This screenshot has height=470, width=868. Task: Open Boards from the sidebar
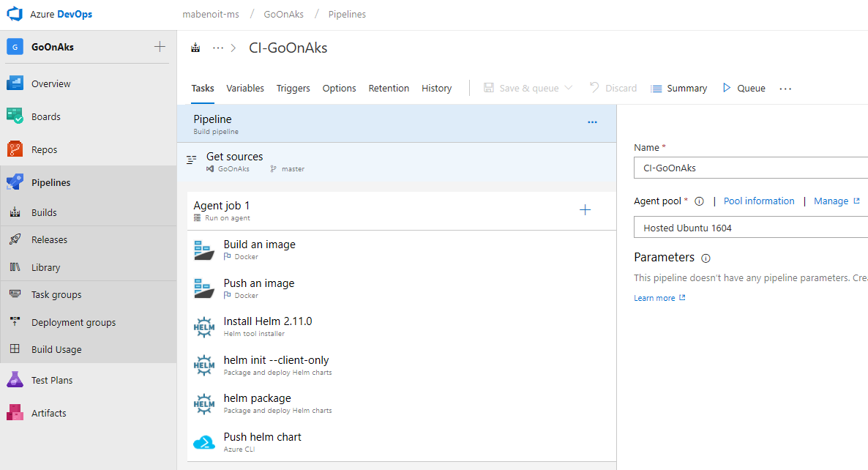[45, 116]
